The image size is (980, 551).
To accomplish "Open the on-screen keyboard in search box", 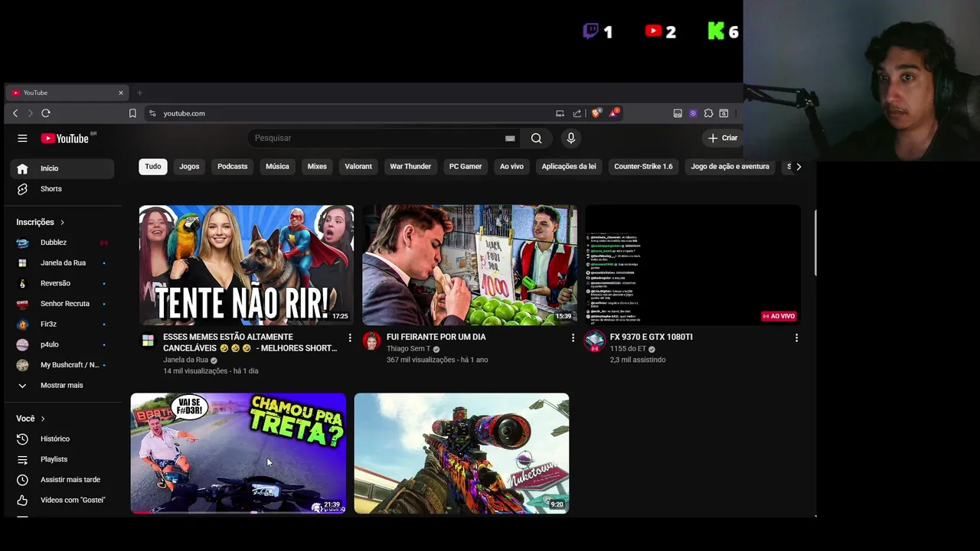I will point(510,139).
